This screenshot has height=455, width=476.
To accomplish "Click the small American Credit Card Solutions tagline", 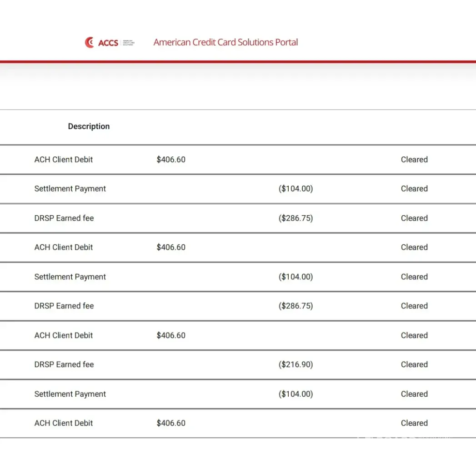I will coord(129,43).
